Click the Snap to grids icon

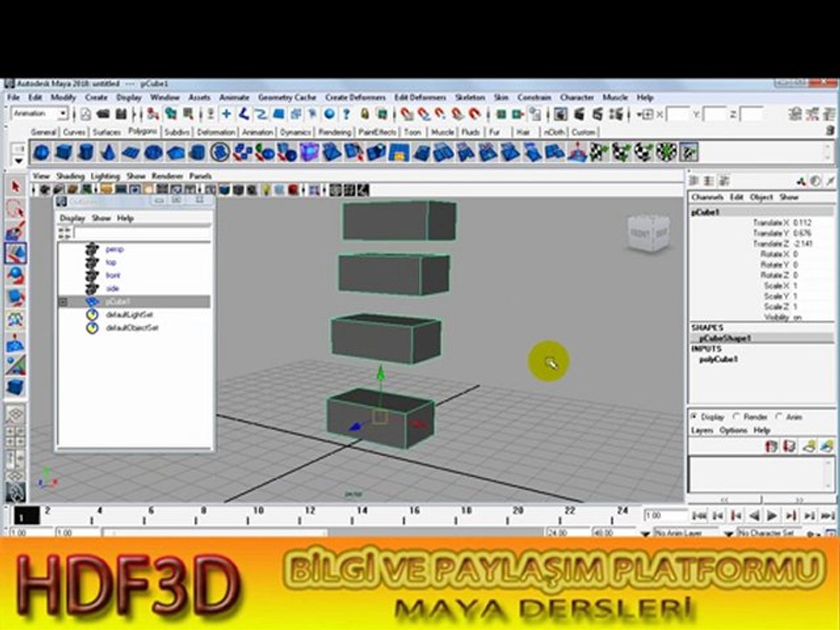coord(407,114)
